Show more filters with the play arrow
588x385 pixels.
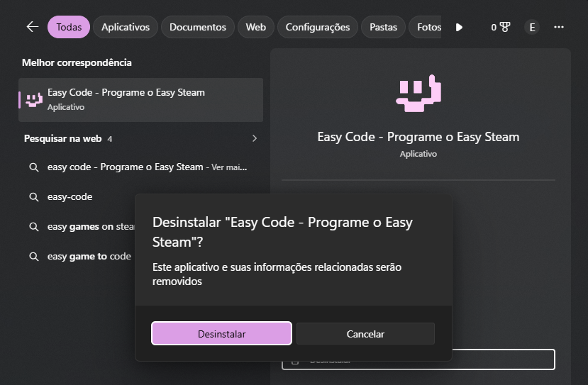point(459,28)
